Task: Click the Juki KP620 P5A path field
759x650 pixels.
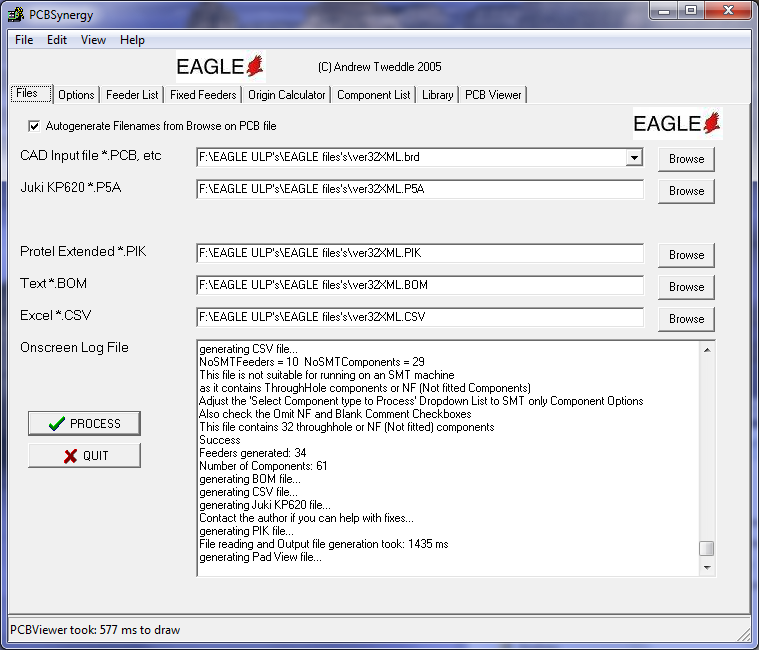Action: (x=420, y=189)
